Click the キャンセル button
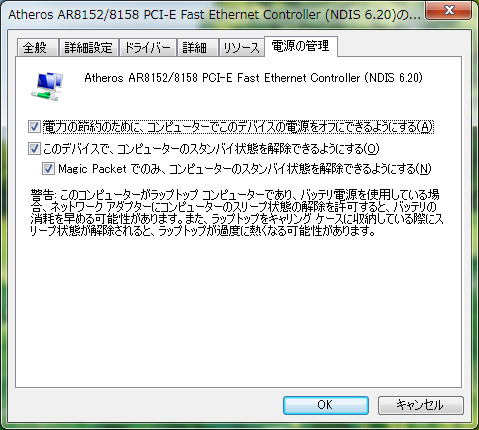Screen dimensions: 479x430 click(x=420, y=405)
